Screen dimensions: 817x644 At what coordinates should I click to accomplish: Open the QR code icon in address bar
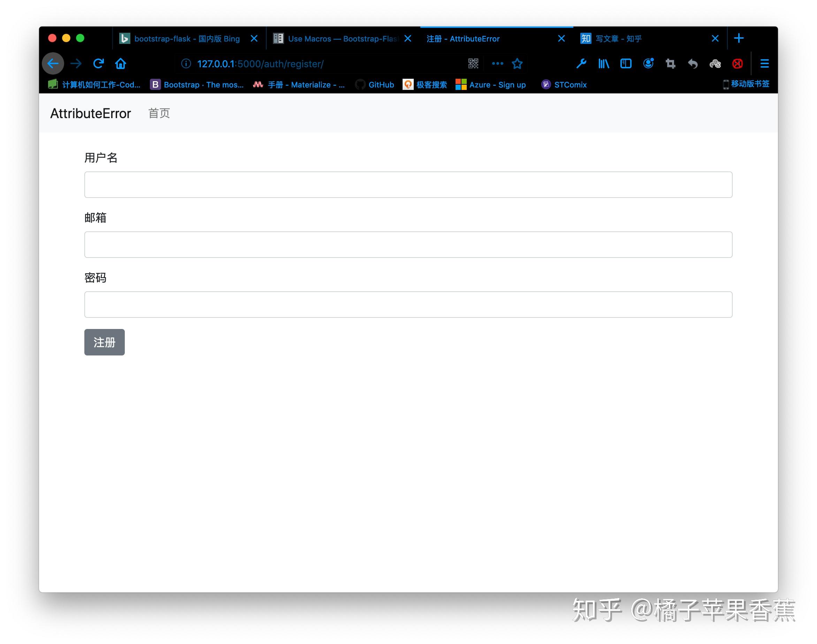coord(473,63)
